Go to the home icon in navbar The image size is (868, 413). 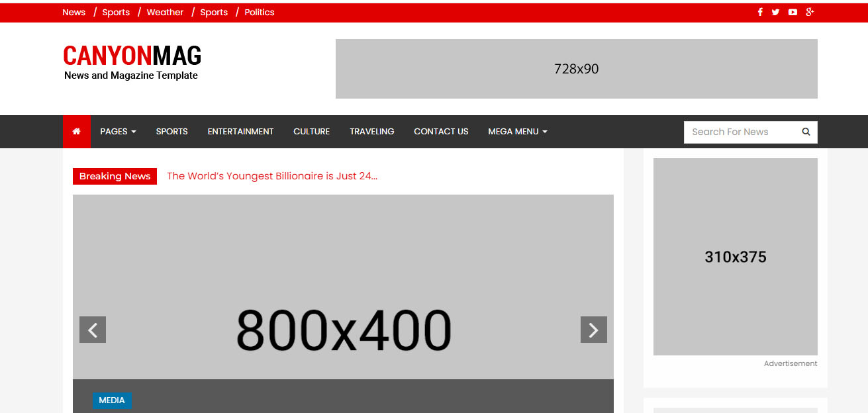click(77, 132)
